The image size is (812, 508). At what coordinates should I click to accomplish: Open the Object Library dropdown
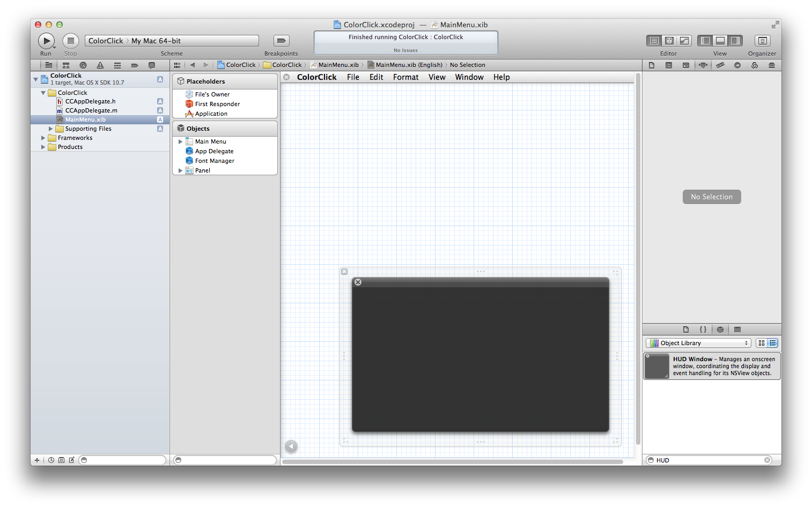coord(698,343)
